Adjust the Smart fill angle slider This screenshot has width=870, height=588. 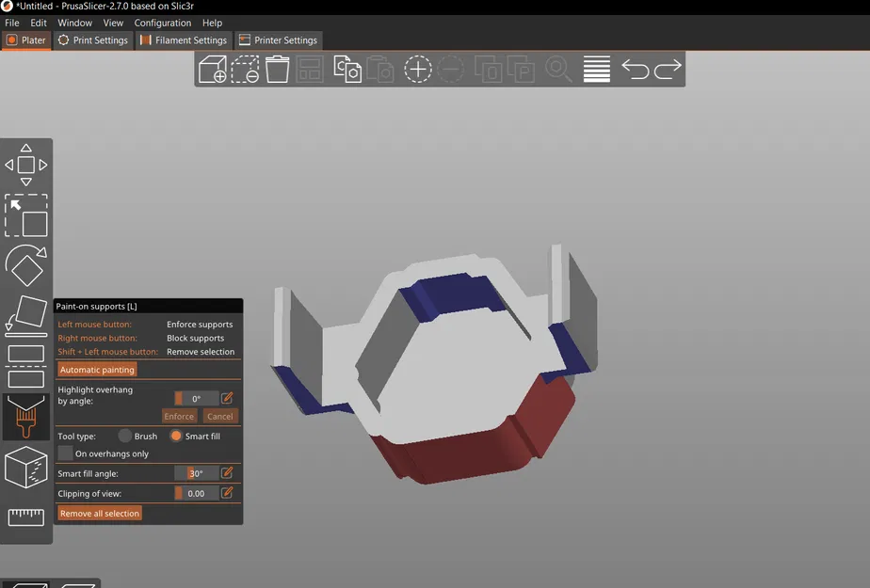click(197, 473)
